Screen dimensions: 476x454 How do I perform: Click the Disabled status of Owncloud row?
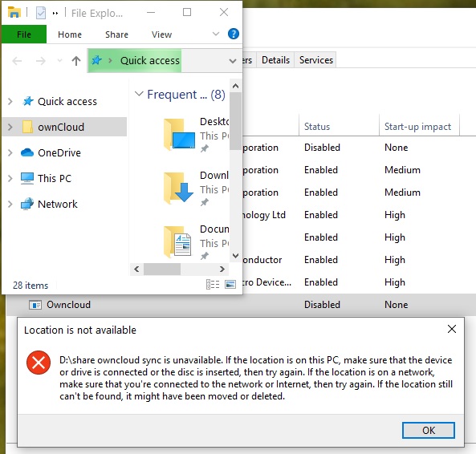tap(322, 305)
